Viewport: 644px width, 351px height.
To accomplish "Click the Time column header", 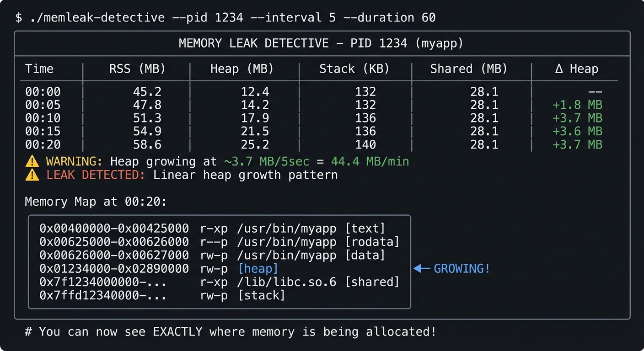I will tap(39, 69).
